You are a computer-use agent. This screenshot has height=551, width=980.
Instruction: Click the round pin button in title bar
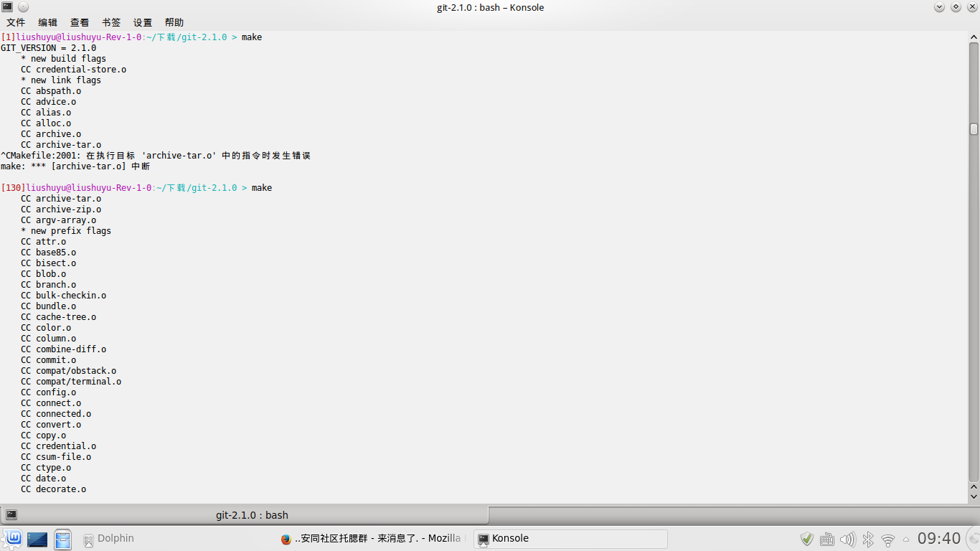23,7
